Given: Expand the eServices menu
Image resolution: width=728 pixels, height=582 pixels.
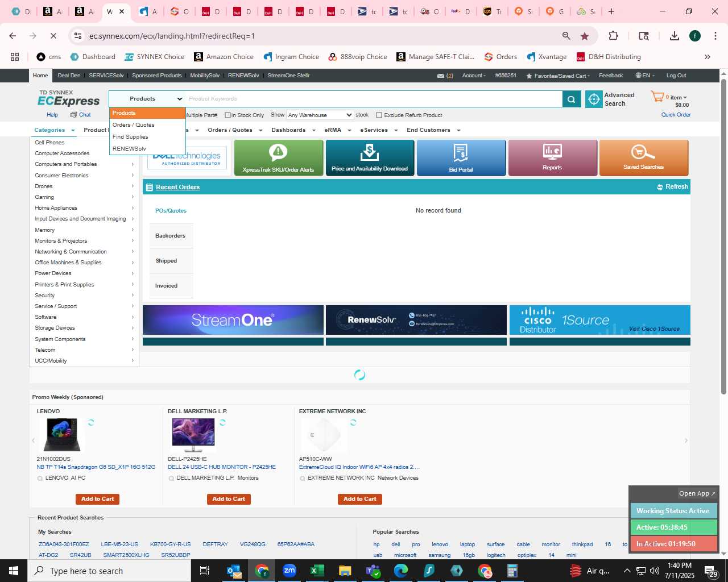Looking at the screenshot, I should [379, 130].
